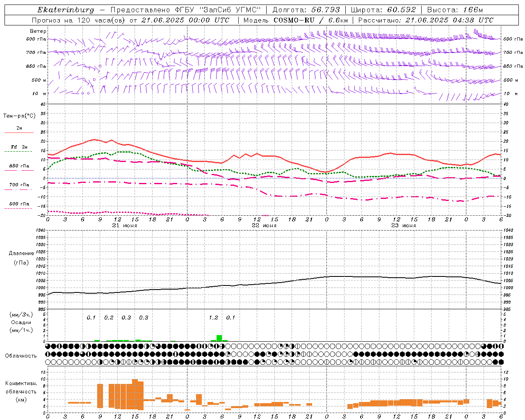Click the 'Долгота: 56.793' value

coord(306,10)
